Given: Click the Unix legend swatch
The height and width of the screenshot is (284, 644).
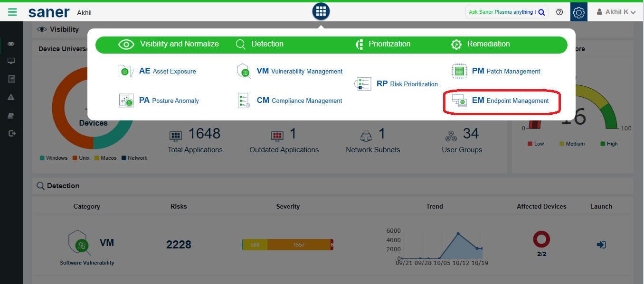Looking at the screenshot, I should pos(75,158).
